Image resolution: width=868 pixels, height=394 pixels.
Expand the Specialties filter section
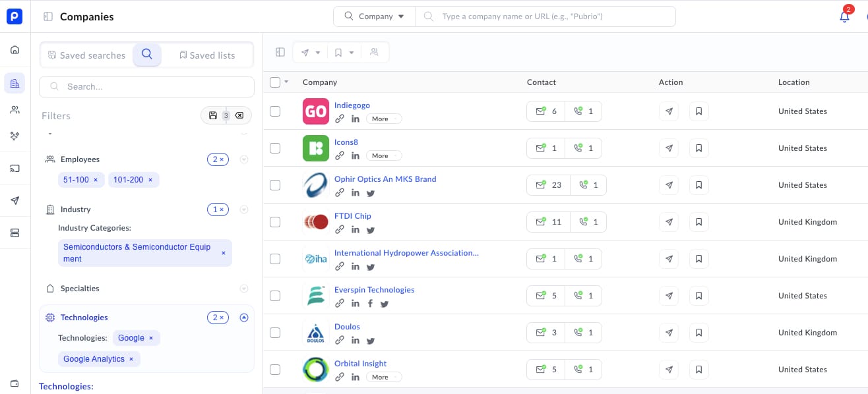coord(244,289)
